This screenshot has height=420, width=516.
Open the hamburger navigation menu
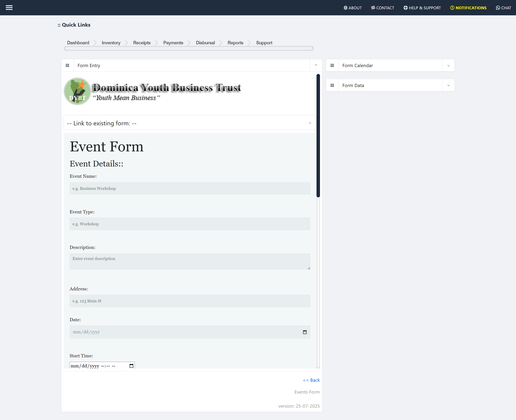pos(9,7)
